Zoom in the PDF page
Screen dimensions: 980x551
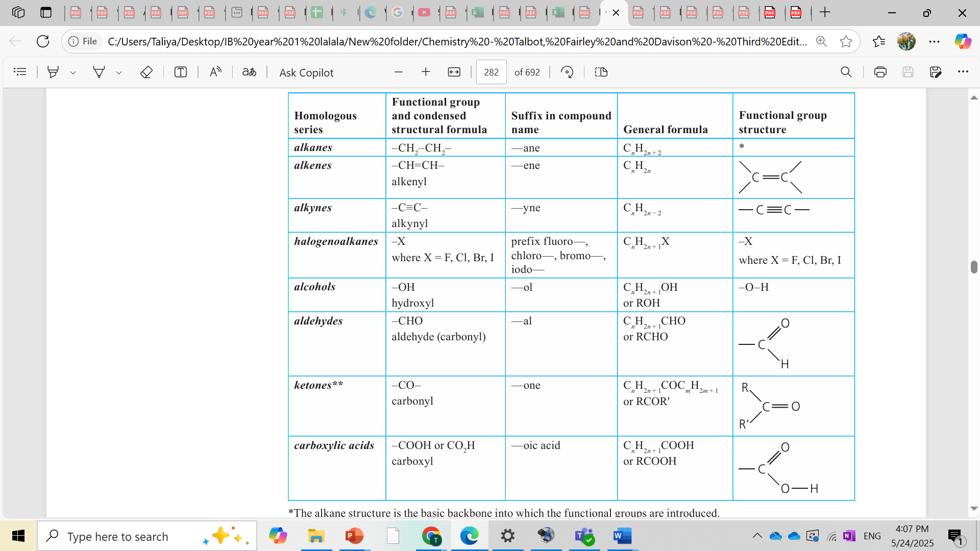pos(426,72)
